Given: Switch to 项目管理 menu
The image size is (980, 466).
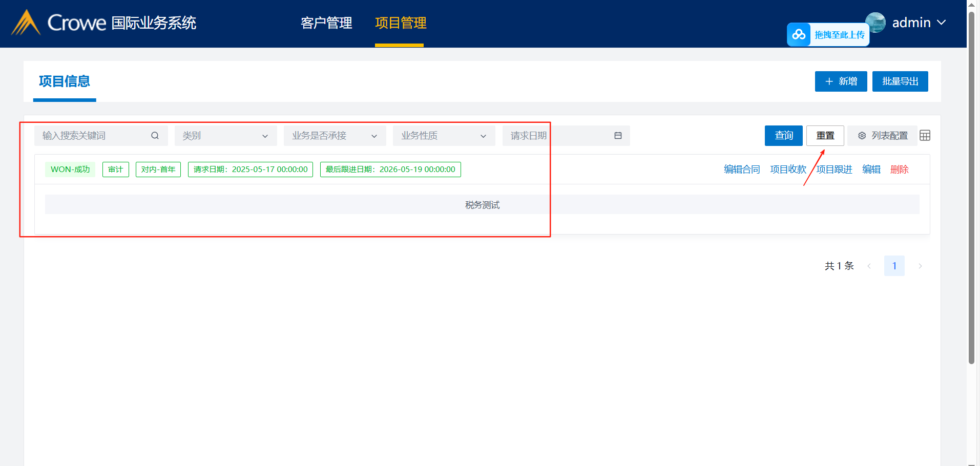Looking at the screenshot, I should [x=401, y=23].
